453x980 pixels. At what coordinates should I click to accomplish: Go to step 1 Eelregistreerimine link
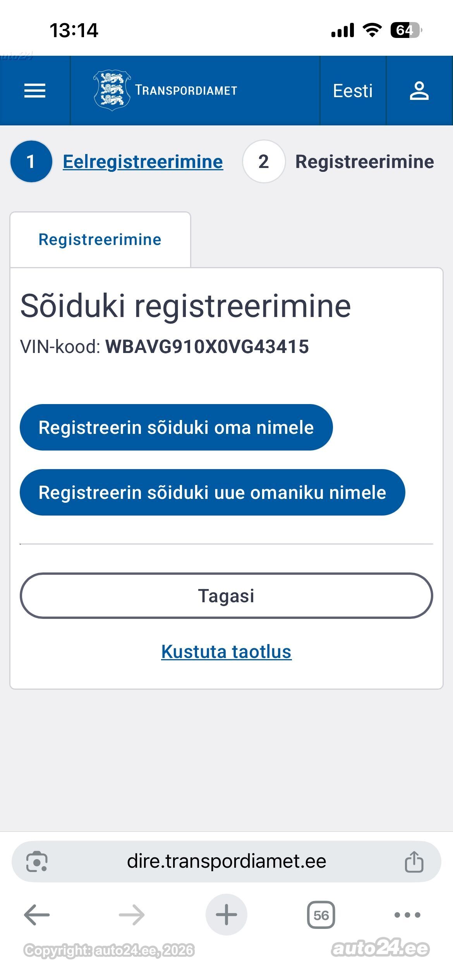pos(143,161)
